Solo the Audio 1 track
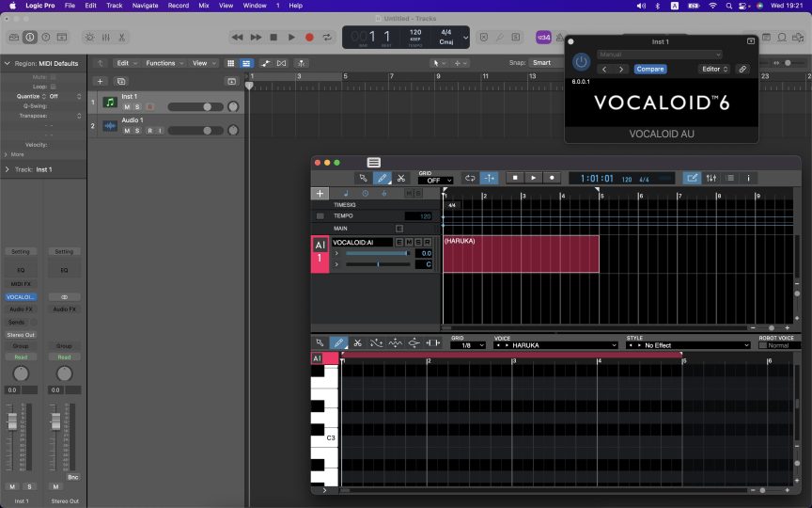The image size is (812, 508). 137,131
